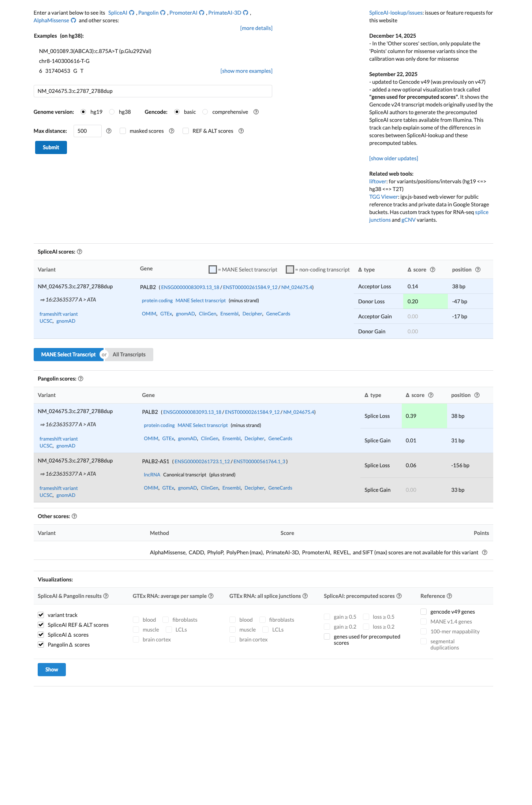Enable genes used for precomputed scores

pyautogui.click(x=327, y=637)
